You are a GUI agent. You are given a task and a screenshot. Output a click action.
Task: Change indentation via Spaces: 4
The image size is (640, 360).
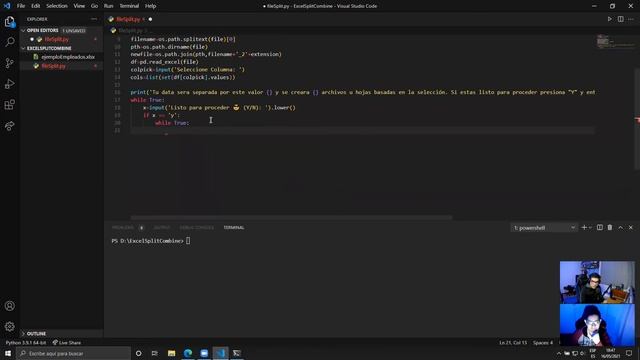pyautogui.click(x=543, y=342)
